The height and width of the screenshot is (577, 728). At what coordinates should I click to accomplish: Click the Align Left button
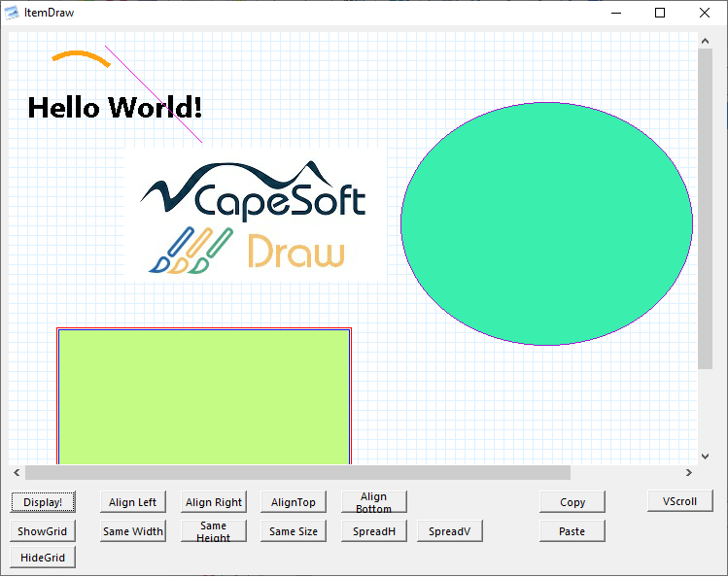(133, 502)
